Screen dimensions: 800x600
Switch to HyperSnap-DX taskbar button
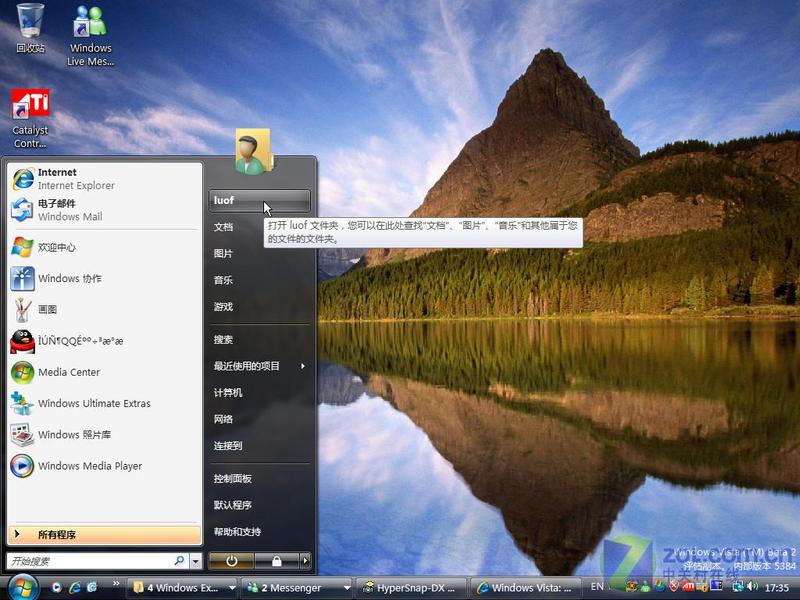[x=410, y=588]
